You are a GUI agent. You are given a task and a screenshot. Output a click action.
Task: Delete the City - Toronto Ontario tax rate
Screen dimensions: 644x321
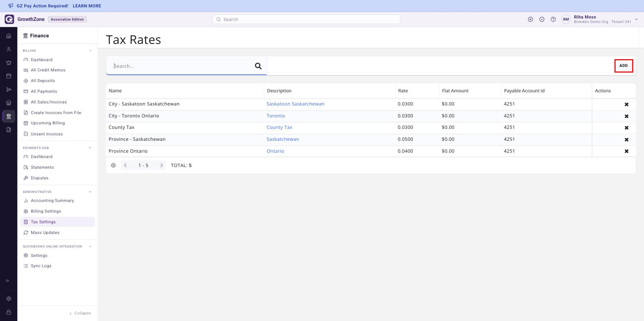(626, 116)
